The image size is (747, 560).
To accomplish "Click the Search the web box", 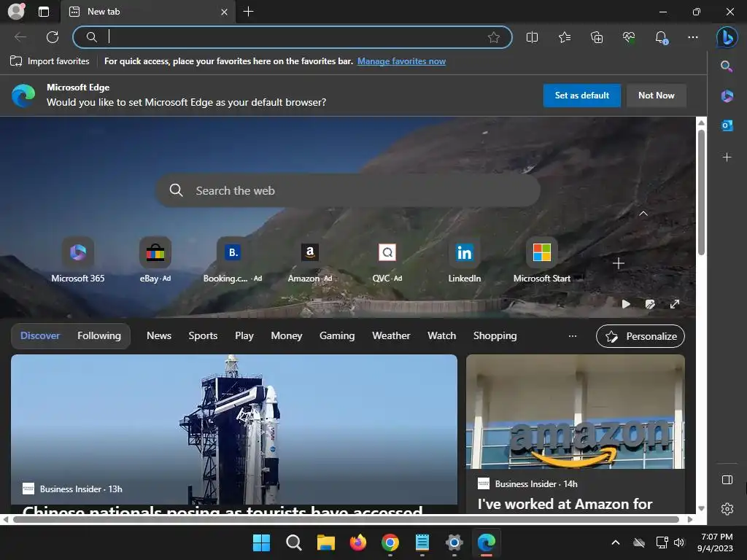I will click(x=348, y=190).
